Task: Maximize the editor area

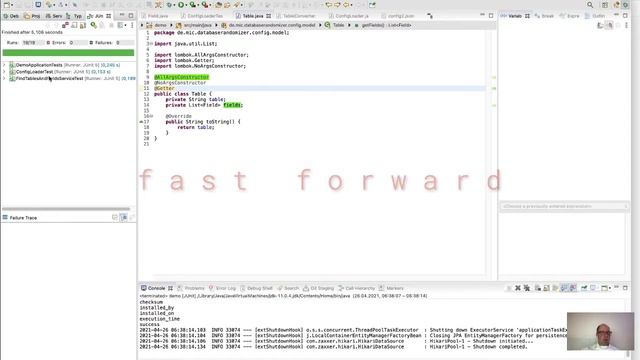Action: coord(491,16)
